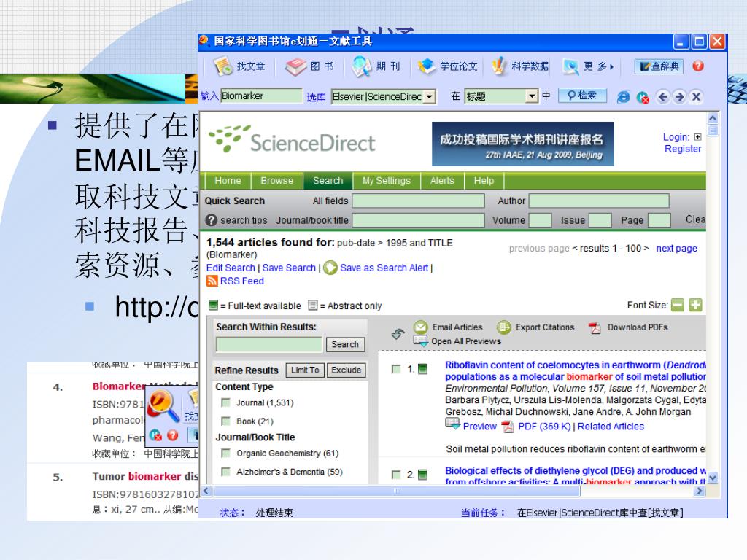Click the stop loading icon
The width and height of the screenshot is (747, 560).
tap(643, 98)
